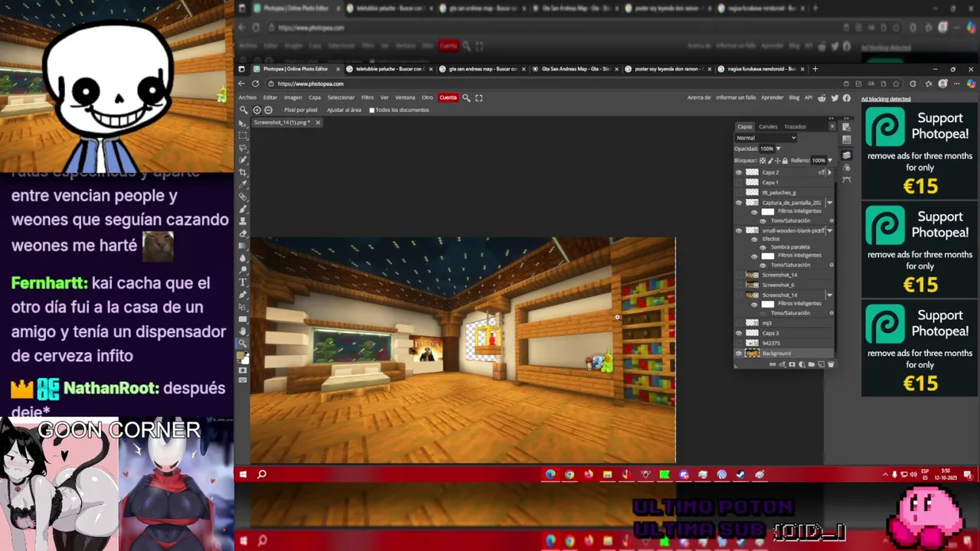Select the Pen tool

tap(243, 295)
